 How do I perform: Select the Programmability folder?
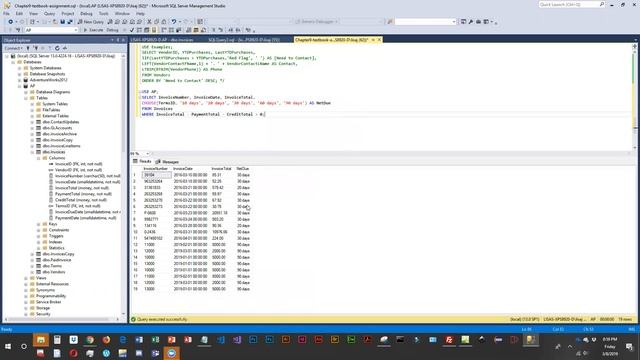pos(51,296)
